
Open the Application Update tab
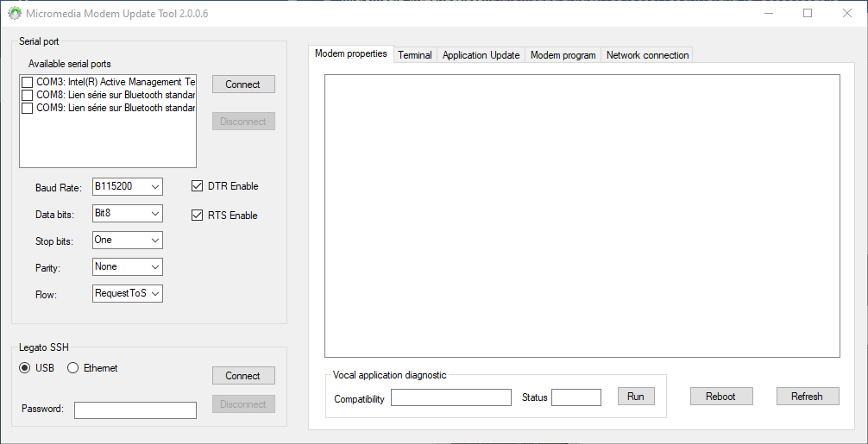pyautogui.click(x=481, y=55)
